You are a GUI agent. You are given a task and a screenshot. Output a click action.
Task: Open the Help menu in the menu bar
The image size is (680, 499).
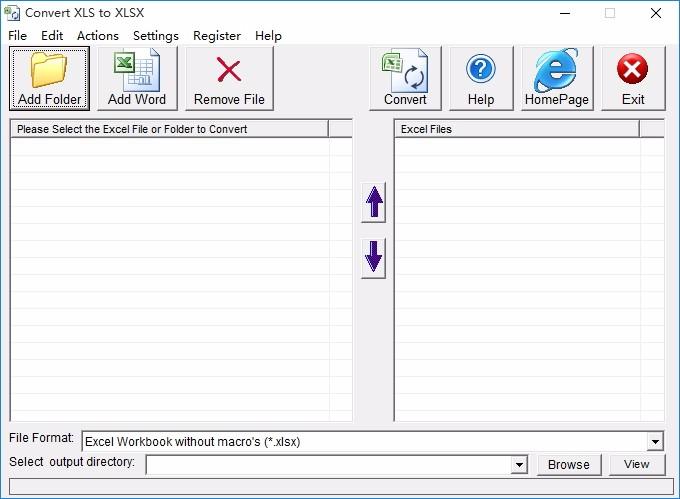coord(268,36)
